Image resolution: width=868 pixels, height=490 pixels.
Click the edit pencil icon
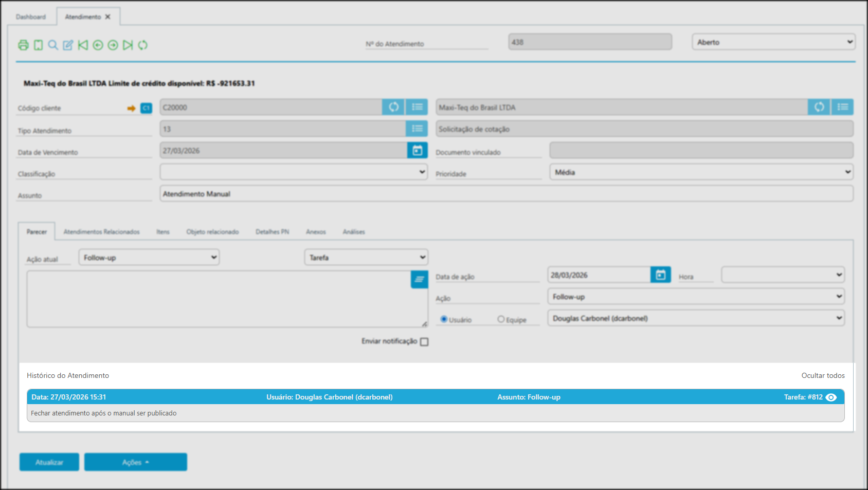[x=68, y=45]
